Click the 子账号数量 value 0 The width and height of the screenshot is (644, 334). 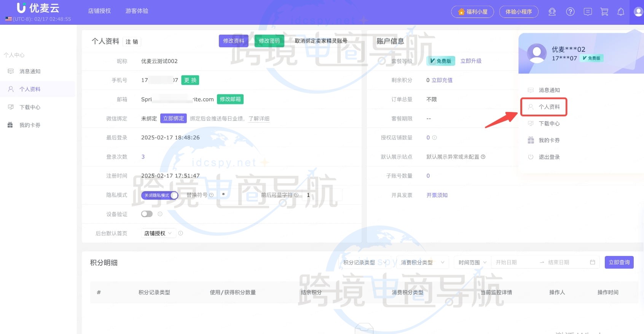[x=428, y=176]
